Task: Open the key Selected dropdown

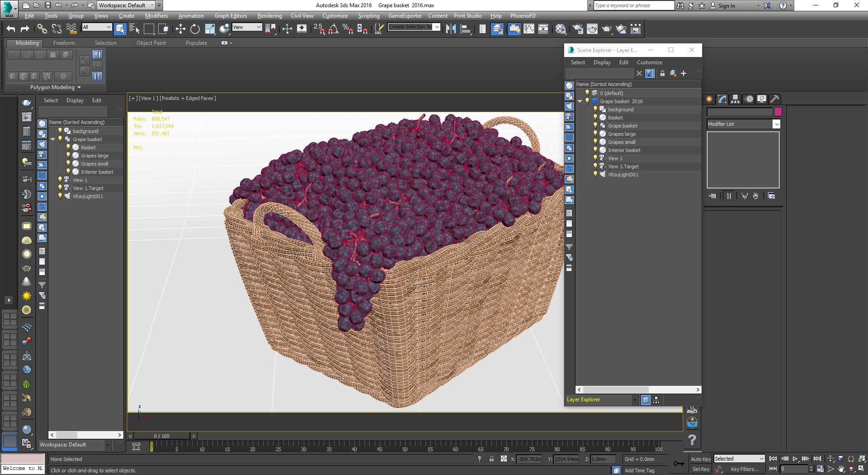Action: [739, 459]
